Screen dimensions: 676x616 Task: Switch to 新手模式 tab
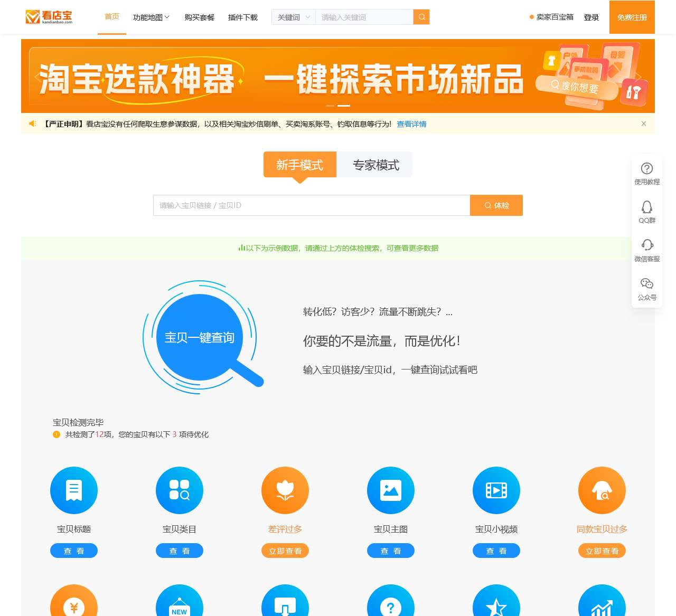(x=300, y=165)
